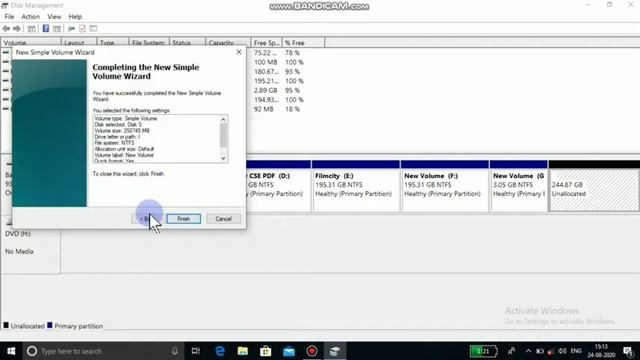
Task: Click the taskbar search box
Action: 102,351
